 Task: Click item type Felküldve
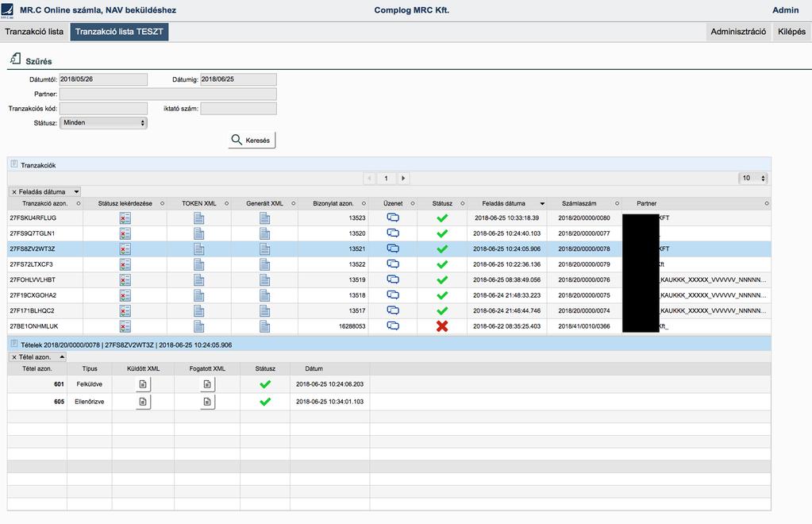tap(89, 384)
